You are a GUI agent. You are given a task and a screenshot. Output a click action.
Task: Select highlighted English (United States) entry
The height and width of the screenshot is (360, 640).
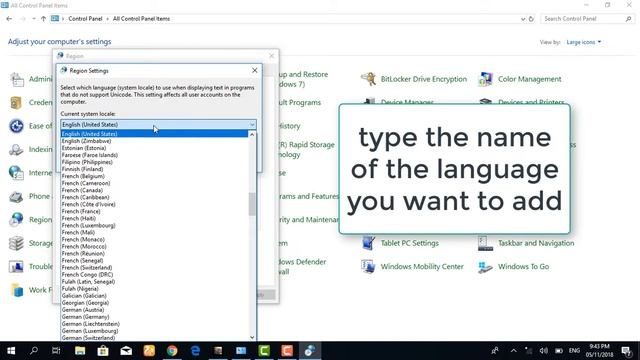[154, 134]
